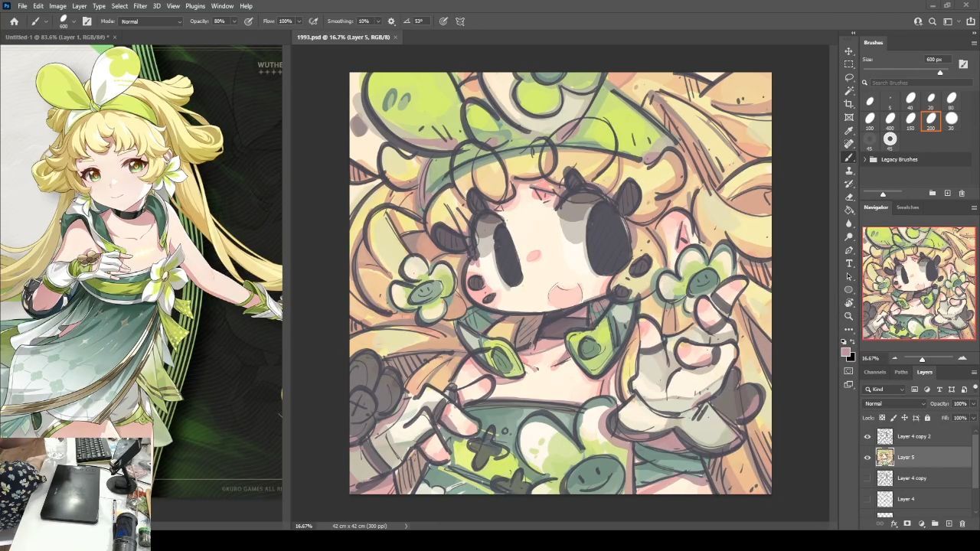Click the Search icon at top right
This screenshot has width=980, height=551.
point(933,21)
